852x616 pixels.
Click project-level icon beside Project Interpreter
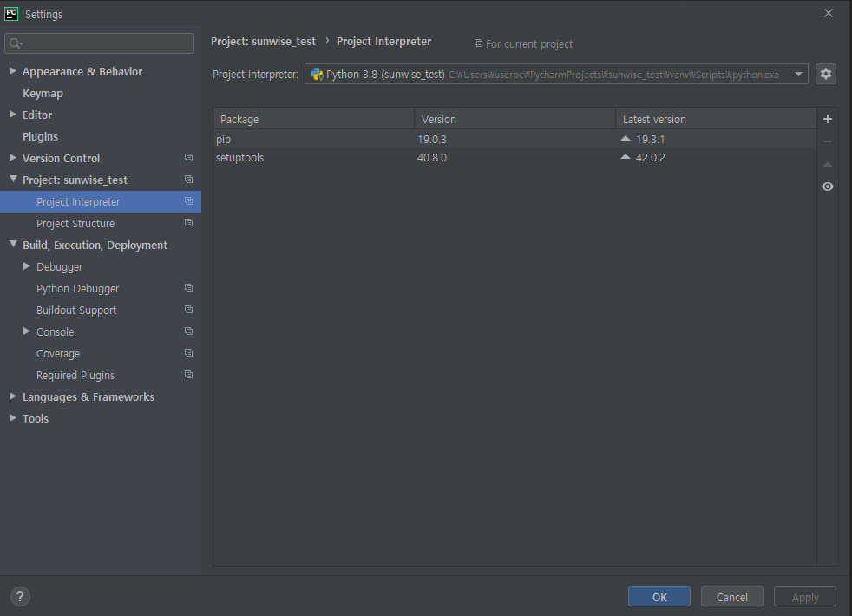tap(188, 201)
